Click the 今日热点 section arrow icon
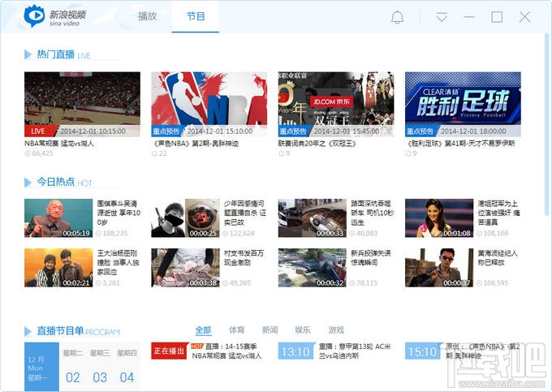The image size is (552, 392). (28, 183)
